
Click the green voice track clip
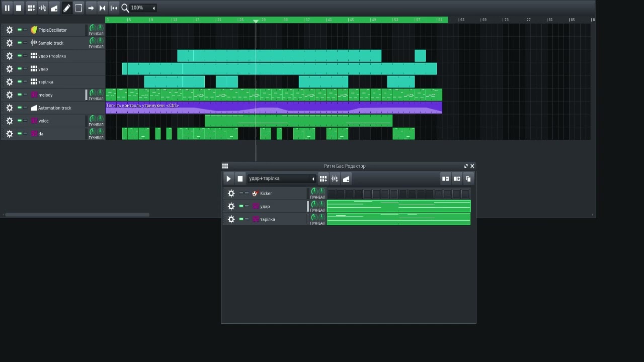tap(298, 121)
